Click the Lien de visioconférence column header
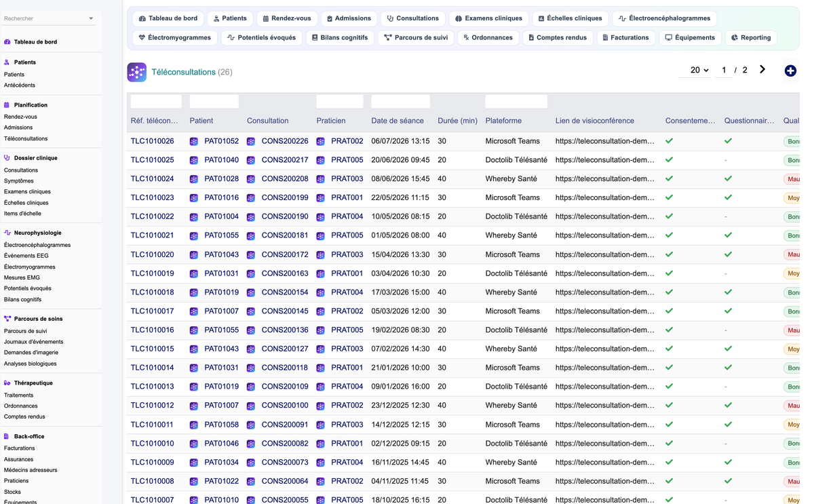 (595, 121)
